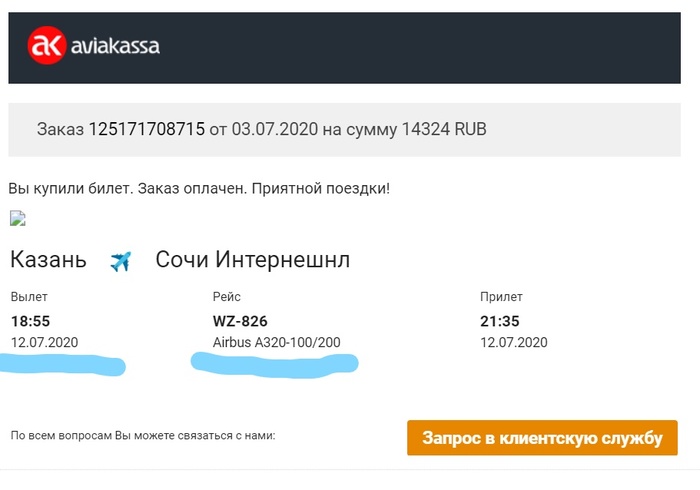Click the aviakassa brand name text
This screenshot has height=490, width=700.
[115, 46]
